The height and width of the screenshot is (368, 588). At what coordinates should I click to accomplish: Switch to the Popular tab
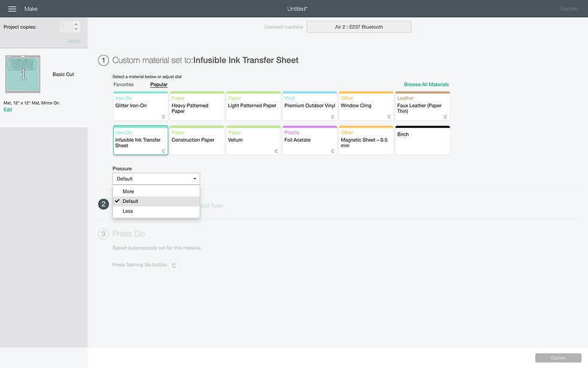(x=159, y=85)
